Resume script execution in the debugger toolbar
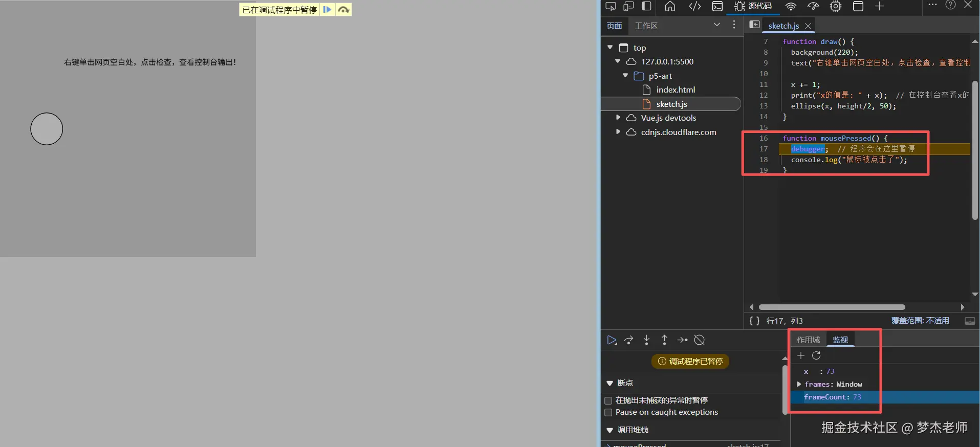Image resolution: width=980 pixels, height=447 pixels. click(612, 340)
